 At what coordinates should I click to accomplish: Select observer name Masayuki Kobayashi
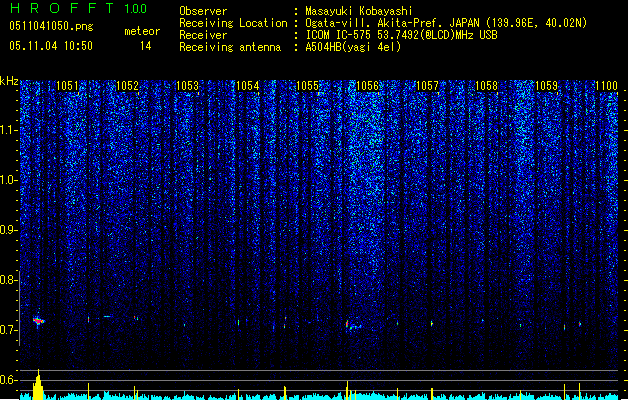[x=358, y=11]
